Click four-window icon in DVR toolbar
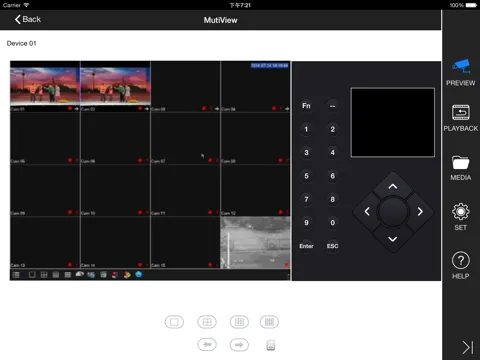Screen dimensions: 480x360 [x=44, y=275]
